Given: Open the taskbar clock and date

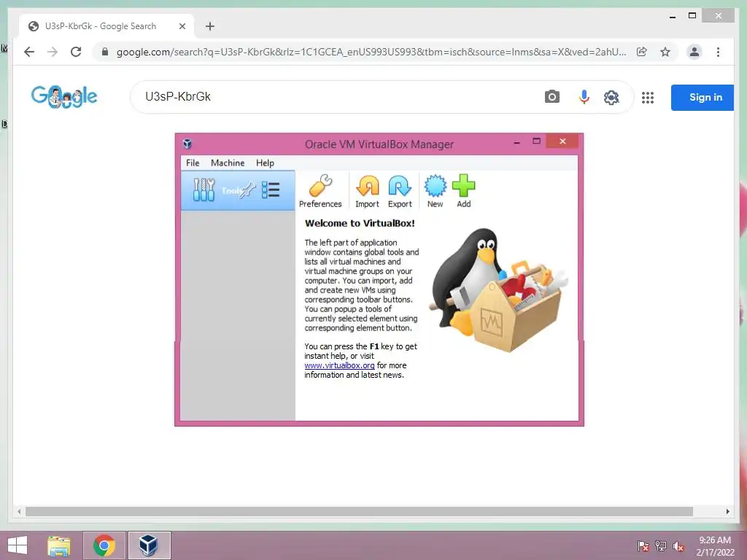Looking at the screenshot, I should [715, 546].
